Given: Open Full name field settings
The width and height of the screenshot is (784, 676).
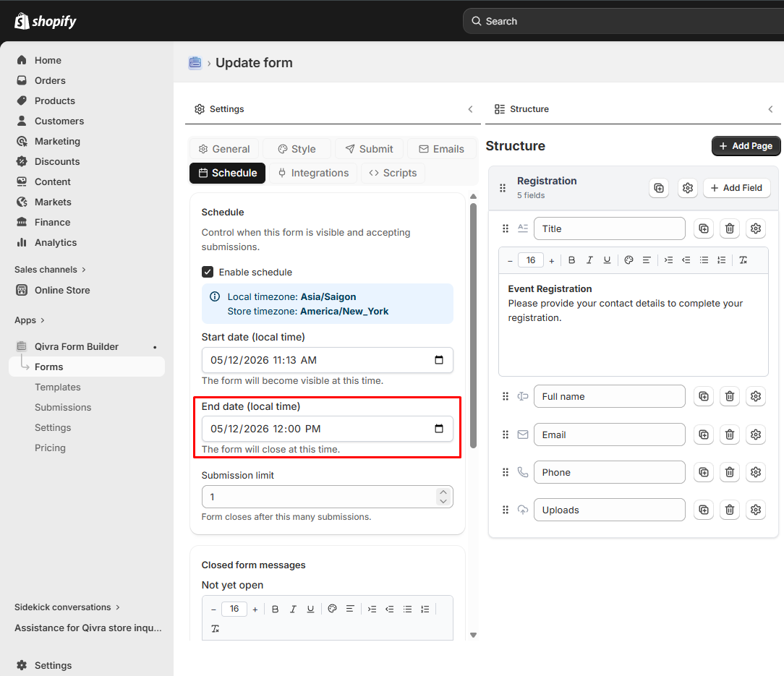Looking at the screenshot, I should 756,396.
